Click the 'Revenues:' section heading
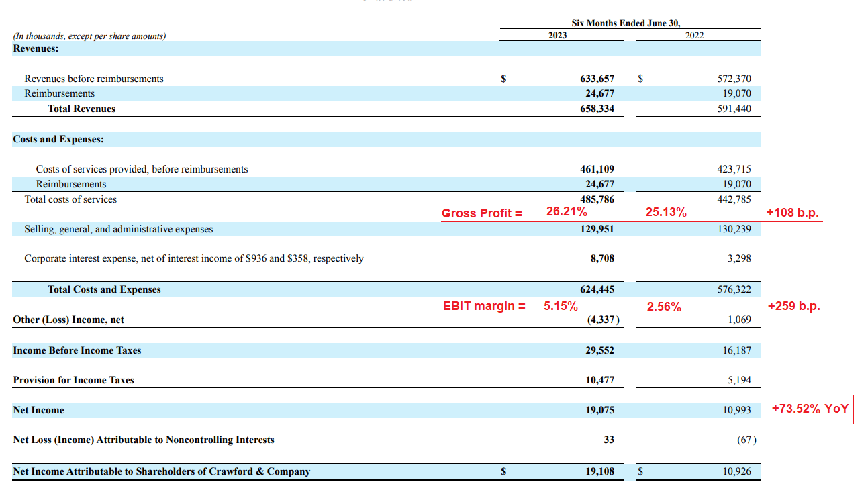The image size is (868, 490). click(36, 48)
